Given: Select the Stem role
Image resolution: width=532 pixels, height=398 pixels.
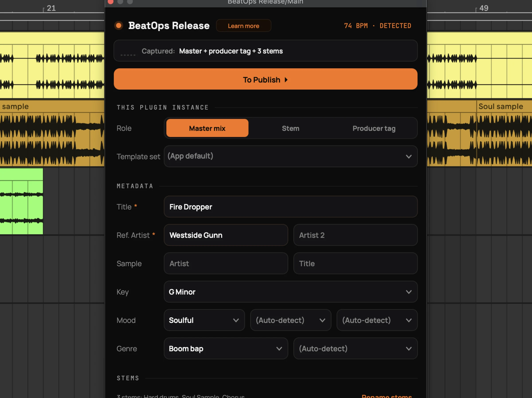Looking at the screenshot, I should tap(290, 128).
